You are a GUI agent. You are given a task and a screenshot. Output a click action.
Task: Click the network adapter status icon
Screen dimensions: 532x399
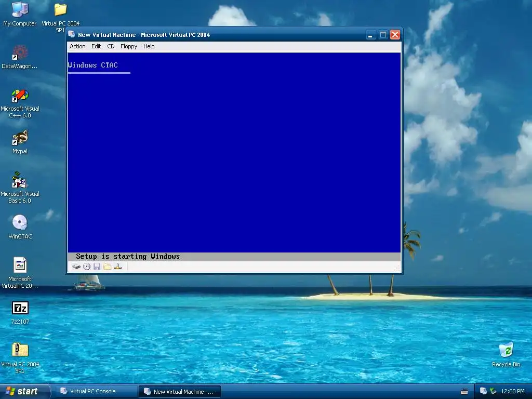click(x=118, y=267)
